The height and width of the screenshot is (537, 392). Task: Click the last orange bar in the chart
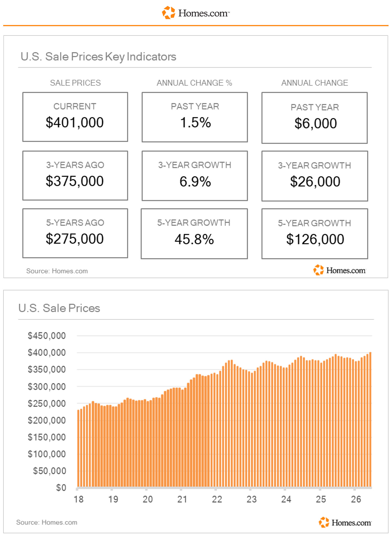pos(370,420)
